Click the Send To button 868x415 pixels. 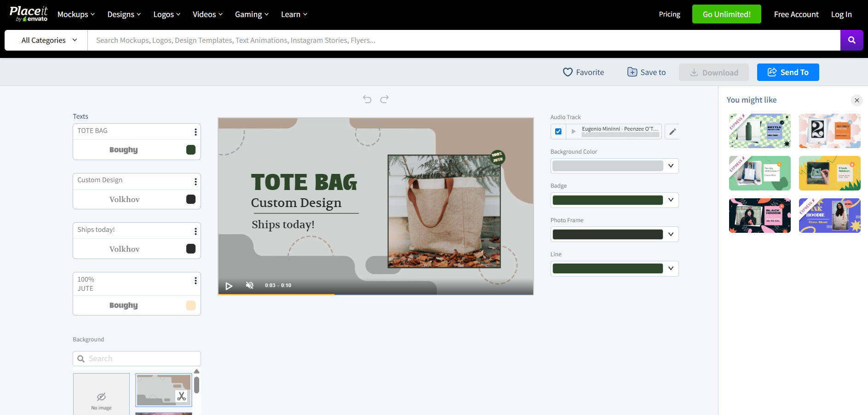[x=788, y=72]
